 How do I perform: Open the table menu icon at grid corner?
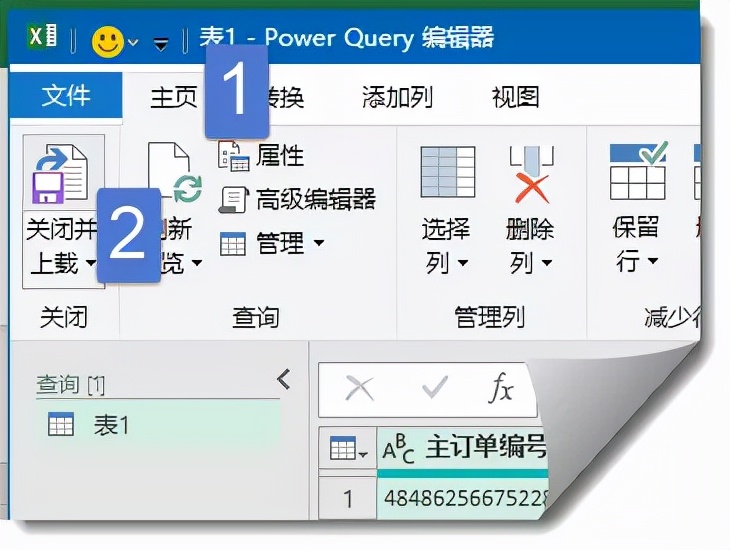(x=348, y=449)
